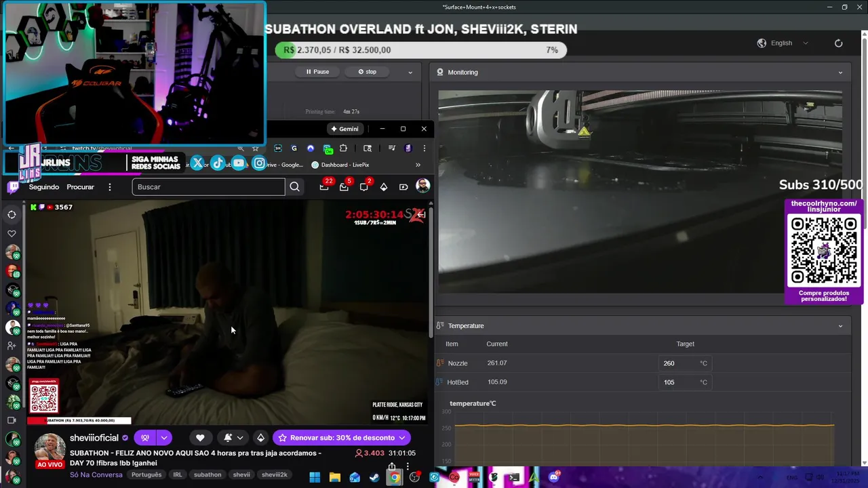Click the globe language icon
868x488 pixels.
762,43
